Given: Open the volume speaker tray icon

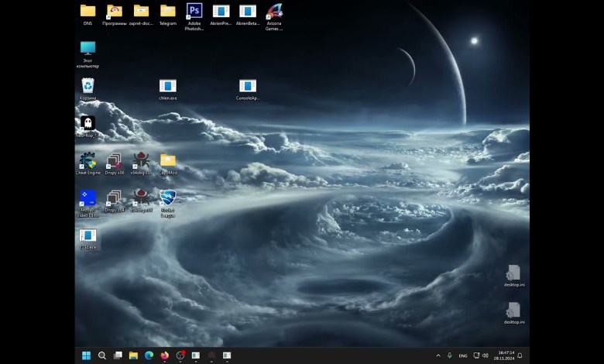Looking at the screenshot, I should 486,355.
